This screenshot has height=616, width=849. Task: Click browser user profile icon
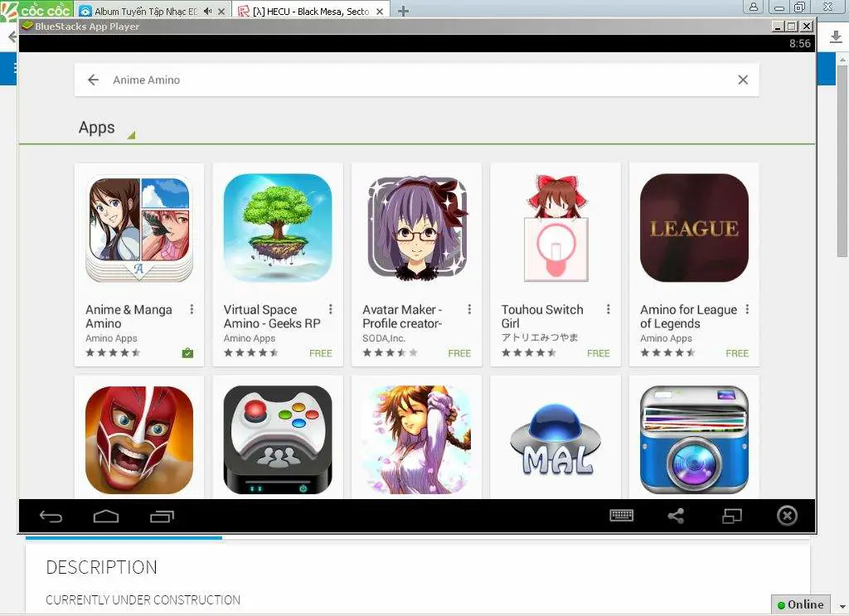(x=753, y=7)
